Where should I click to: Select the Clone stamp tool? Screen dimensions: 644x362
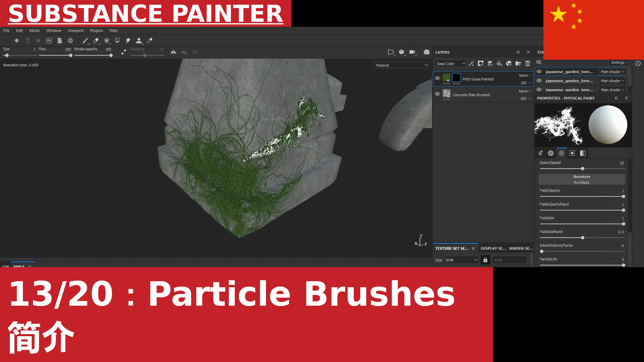pos(139,41)
